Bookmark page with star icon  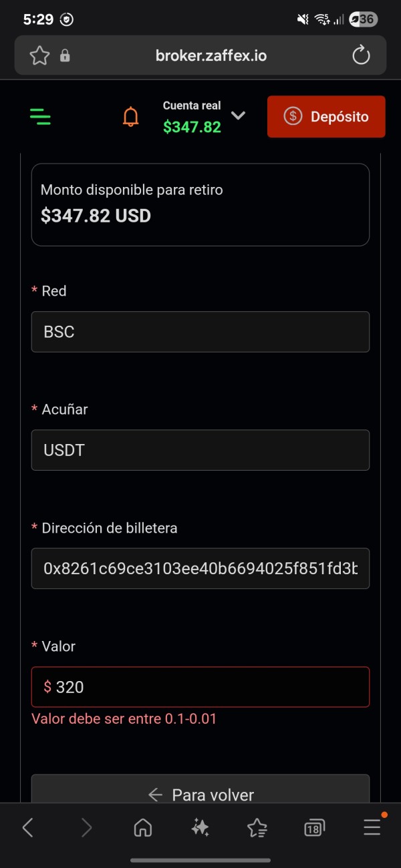pyautogui.click(x=39, y=55)
